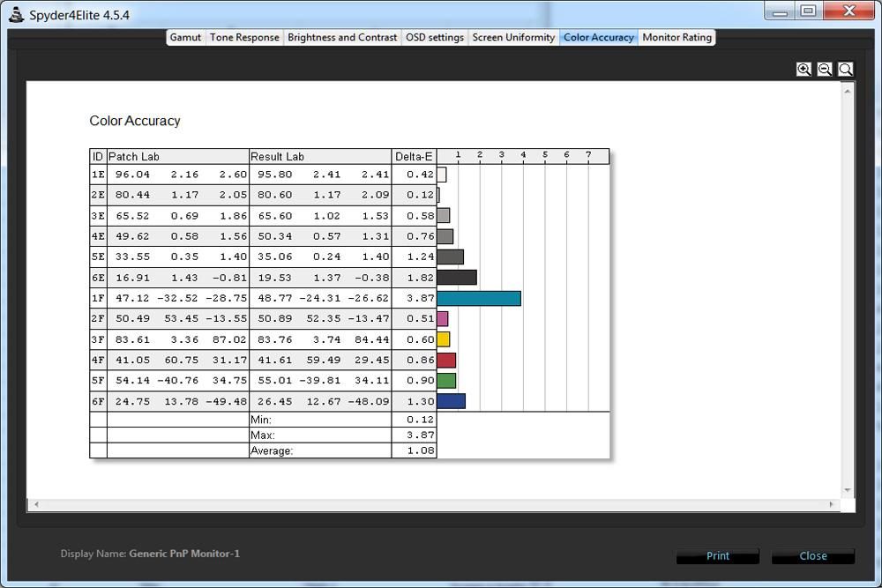Image resolution: width=882 pixels, height=588 pixels.
Task: Click the 1E row ID cell
Action: [x=98, y=175]
